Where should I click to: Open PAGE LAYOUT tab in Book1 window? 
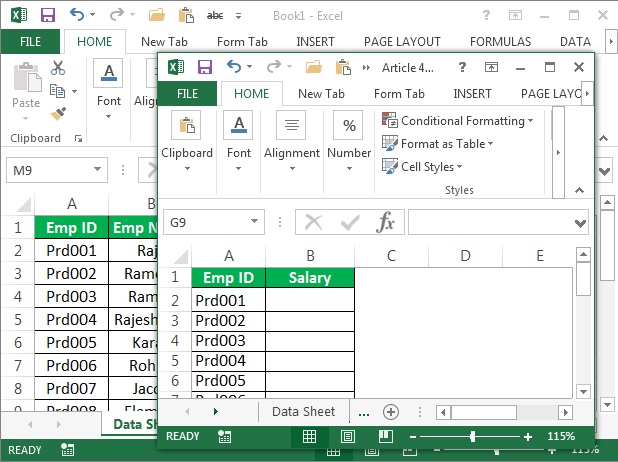click(x=402, y=42)
